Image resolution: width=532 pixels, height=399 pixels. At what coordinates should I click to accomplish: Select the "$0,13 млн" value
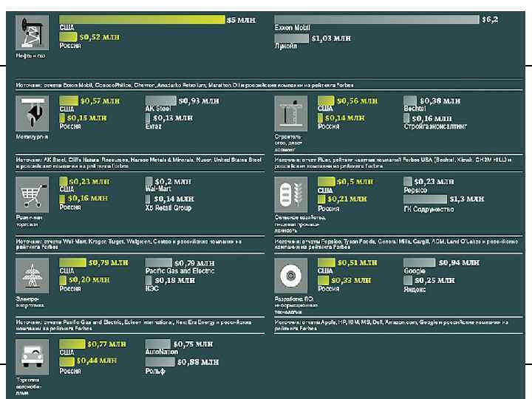(x=173, y=117)
